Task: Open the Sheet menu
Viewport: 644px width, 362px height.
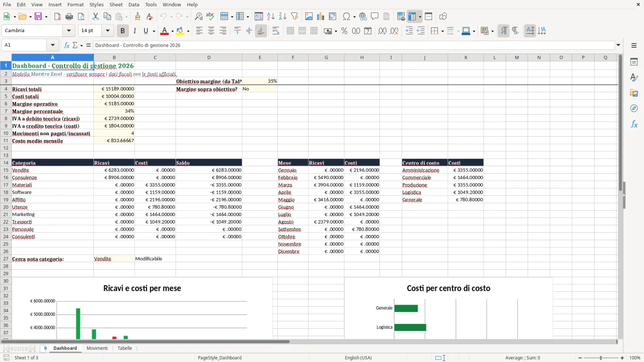Action: coord(116,4)
